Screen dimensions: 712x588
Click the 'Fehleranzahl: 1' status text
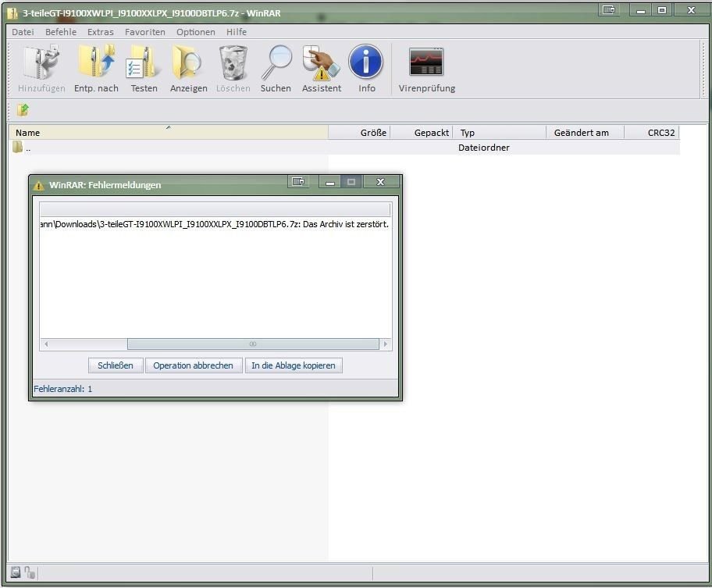click(x=62, y=389)
